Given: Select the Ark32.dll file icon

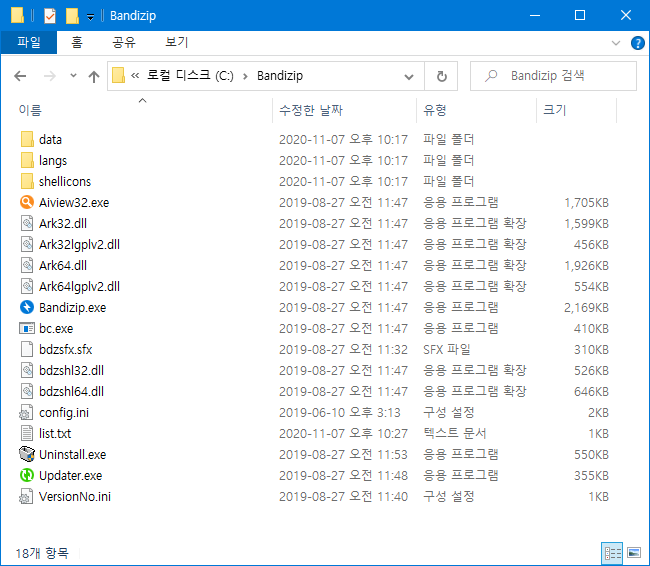Looking at the screenshot, I should coord(27,223).
